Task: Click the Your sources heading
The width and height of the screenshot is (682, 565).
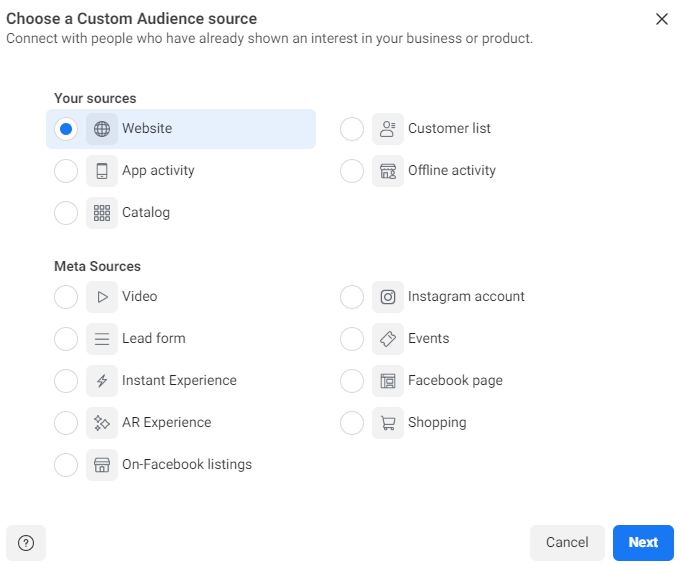Action: 95,99
